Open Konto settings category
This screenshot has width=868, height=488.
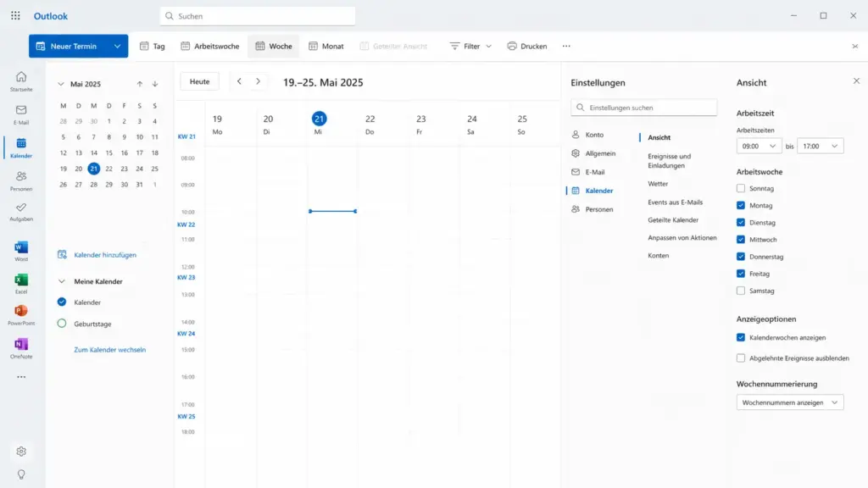pos(588,135)
